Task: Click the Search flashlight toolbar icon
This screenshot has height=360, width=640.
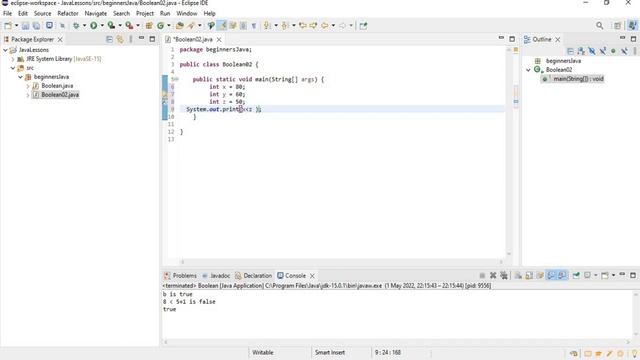Action: tap(191, 25)
